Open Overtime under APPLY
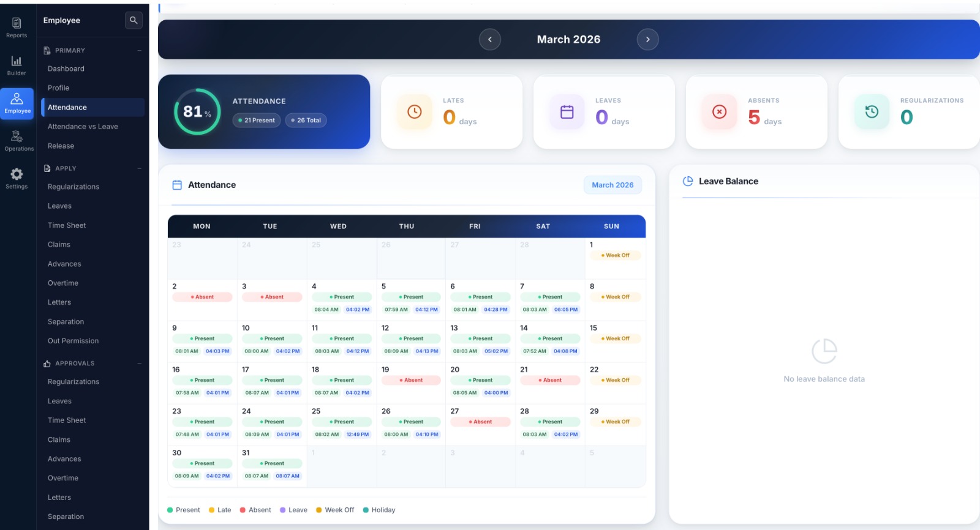The image size is (980, 530). pyautogui.click(x=63, y=283)
